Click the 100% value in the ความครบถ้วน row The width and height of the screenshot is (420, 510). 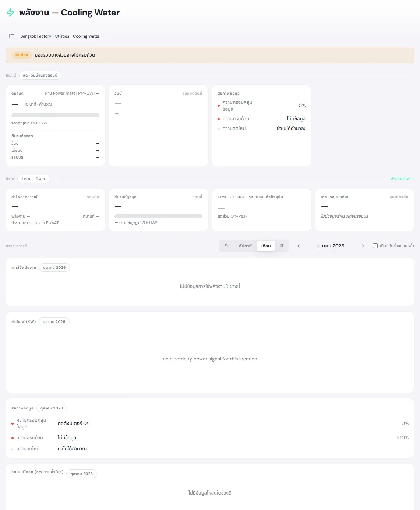coord(403,438)
